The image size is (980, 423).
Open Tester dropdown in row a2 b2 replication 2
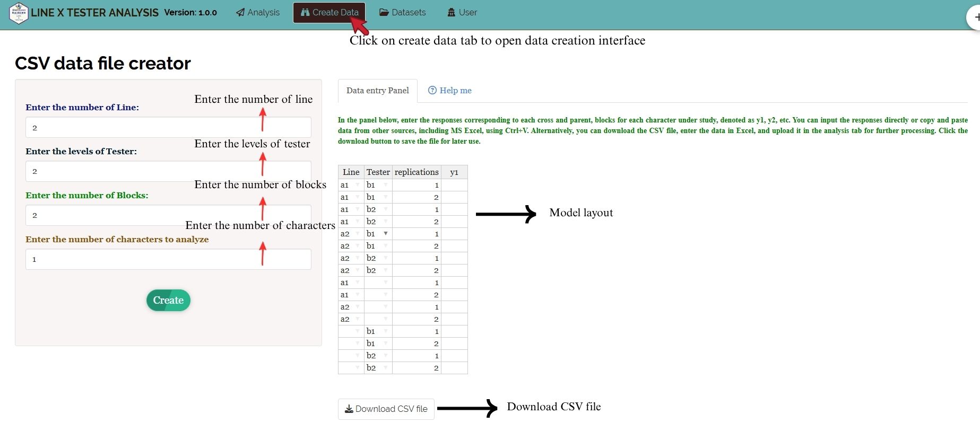(386, 270)
